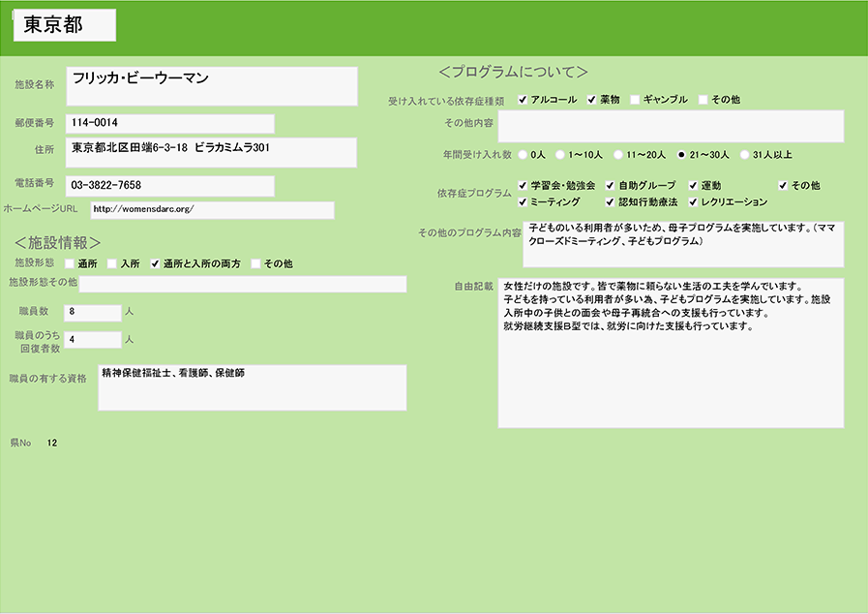
Task: Click the 職員数 field showing 8
Action: tap(92, 312)
